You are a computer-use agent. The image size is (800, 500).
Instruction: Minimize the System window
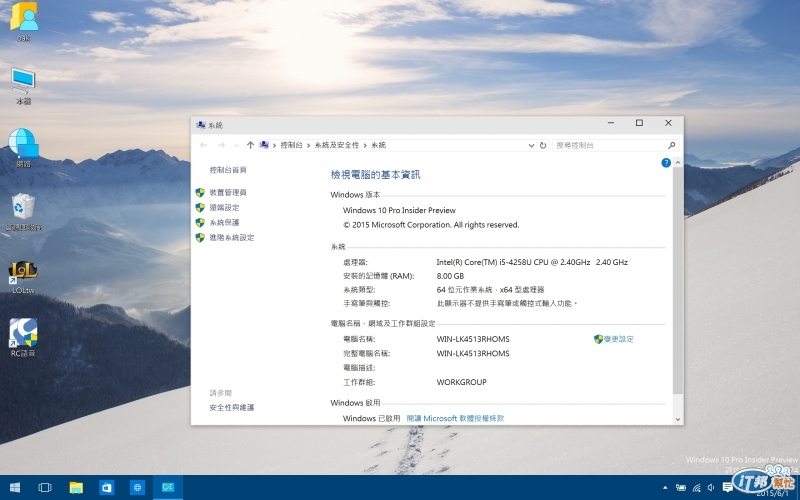(x=611, y=123)
